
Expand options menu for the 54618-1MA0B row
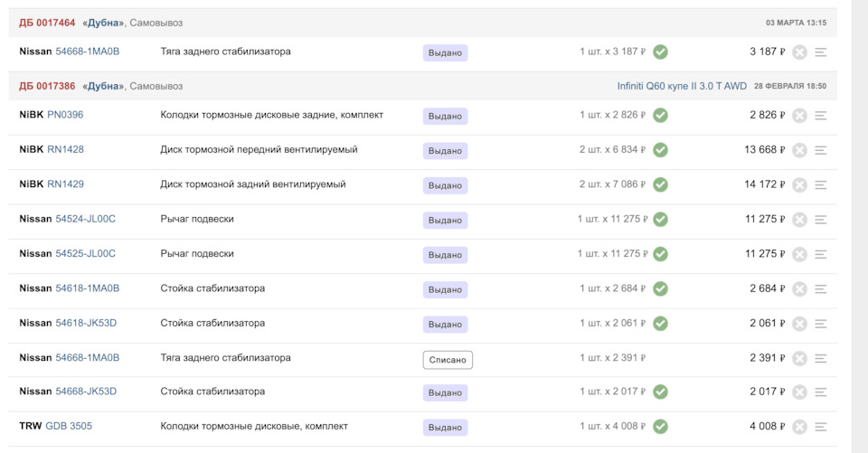click(x=821, y=289)
